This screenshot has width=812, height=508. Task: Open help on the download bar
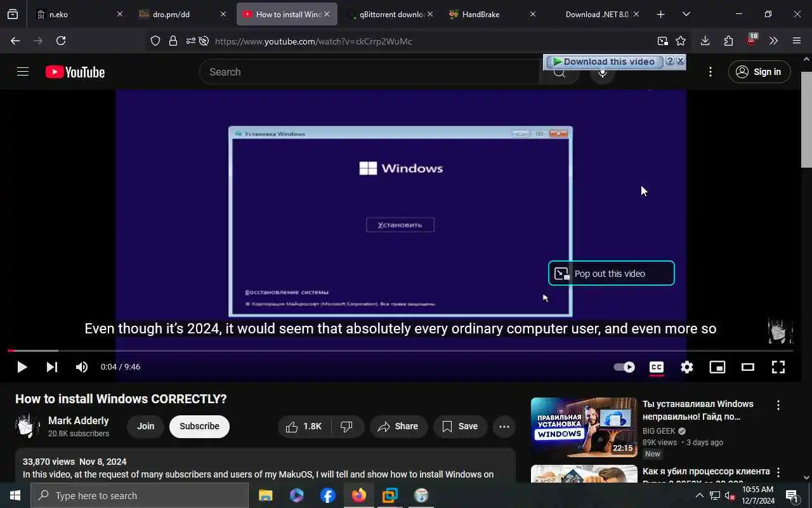tap(670, 62)
